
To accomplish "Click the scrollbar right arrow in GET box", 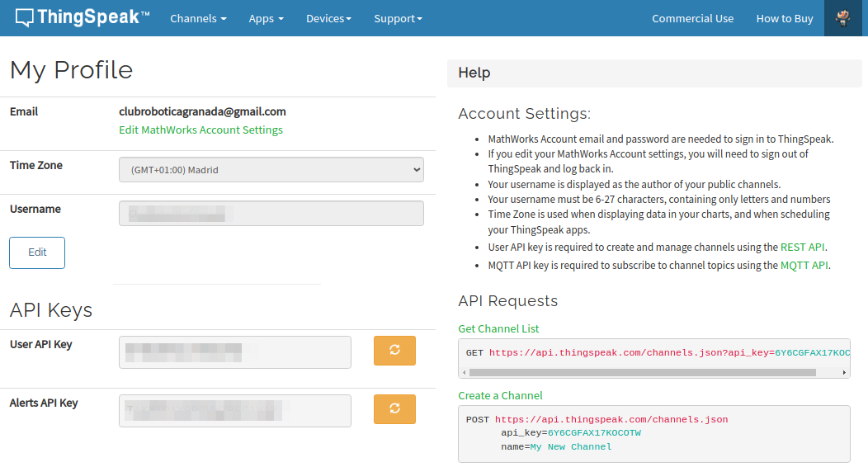I will coord(844,372).
